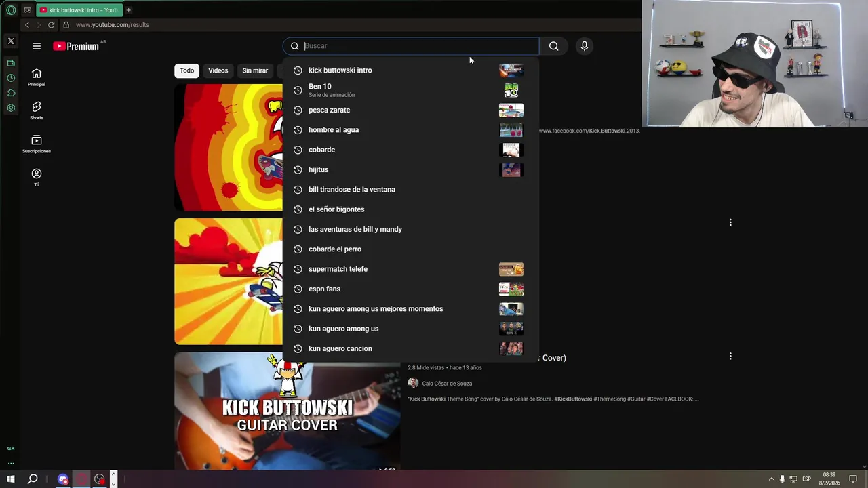
Task: Click the supermatch telefe suggestion thumbnail
Action: 511,269
